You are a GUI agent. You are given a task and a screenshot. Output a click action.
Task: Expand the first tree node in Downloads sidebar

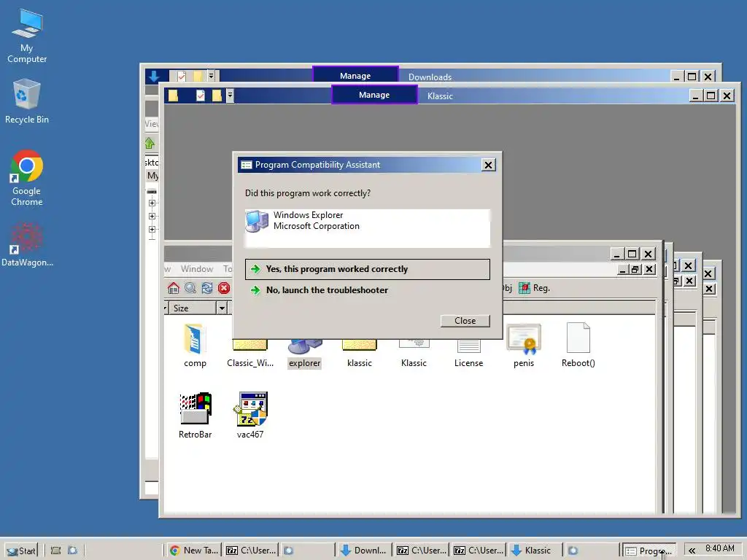click(152, 203)
